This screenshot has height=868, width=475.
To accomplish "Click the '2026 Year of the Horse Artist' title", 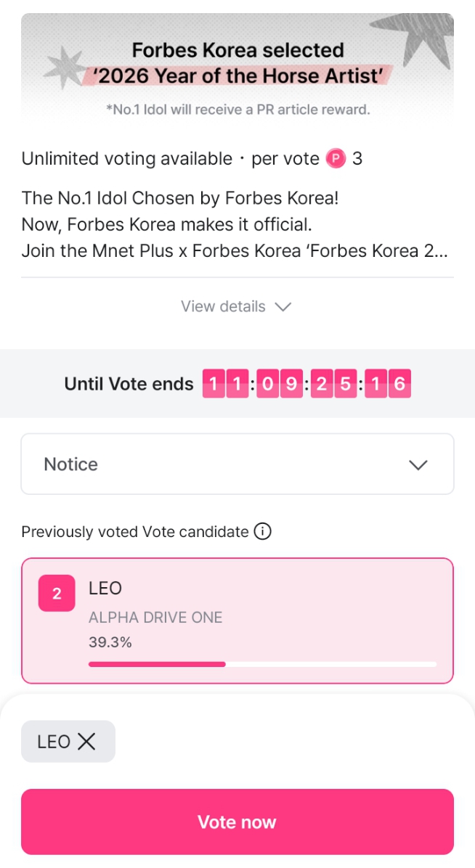I will pyautogui.click(x=238, y=75).
